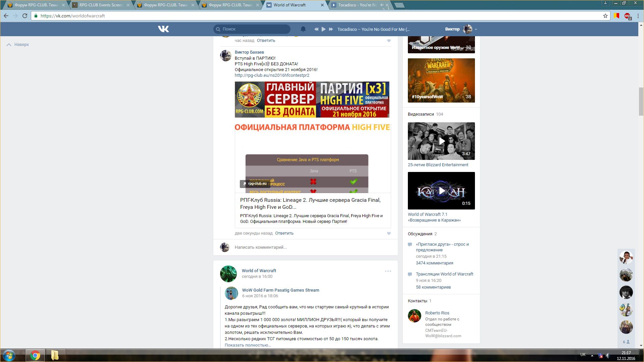Play the 25-летие Blizzard Entertainment video

point(441,141)
